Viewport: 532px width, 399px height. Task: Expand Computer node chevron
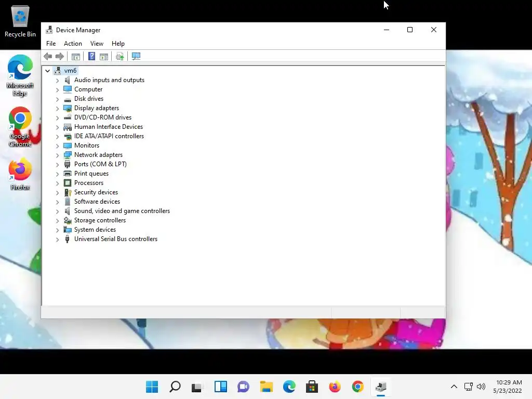click(x=57, y=90)
